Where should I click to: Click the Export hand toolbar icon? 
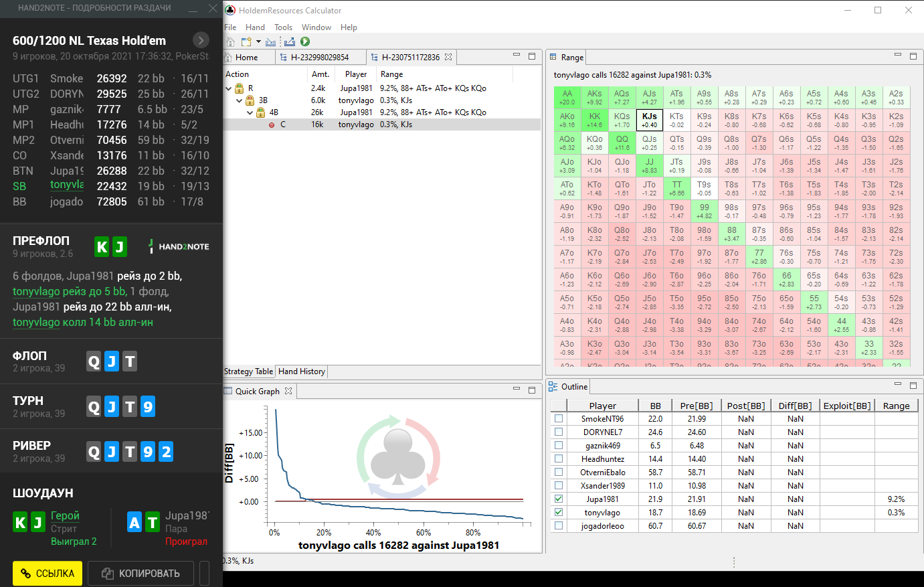coord(290,41)
